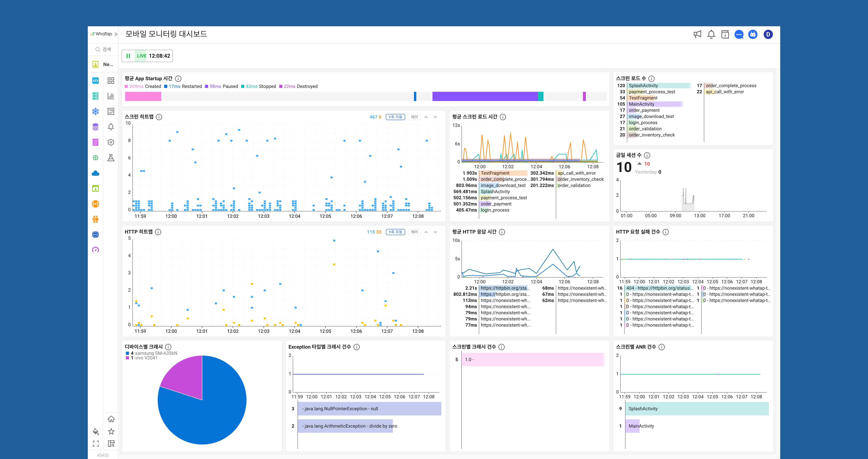
Task: Click the 검색 search field in sidebar
Action: pos(103,49)
